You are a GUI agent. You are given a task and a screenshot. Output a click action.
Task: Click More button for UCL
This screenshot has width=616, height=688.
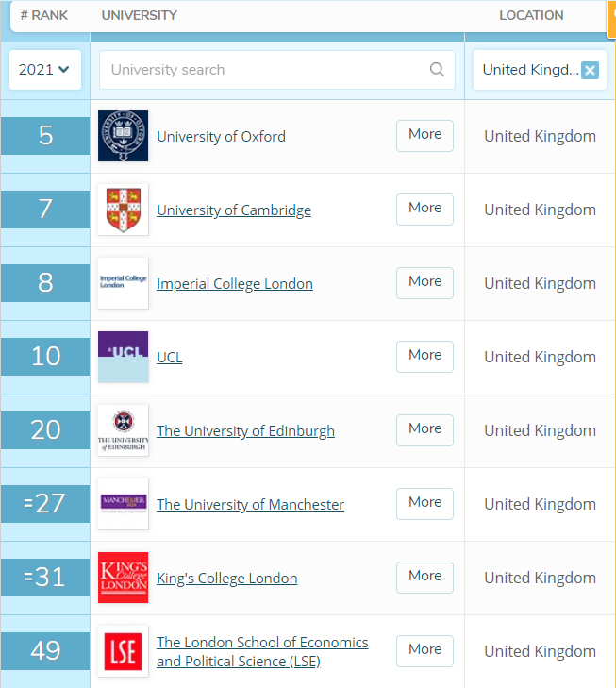425,357
